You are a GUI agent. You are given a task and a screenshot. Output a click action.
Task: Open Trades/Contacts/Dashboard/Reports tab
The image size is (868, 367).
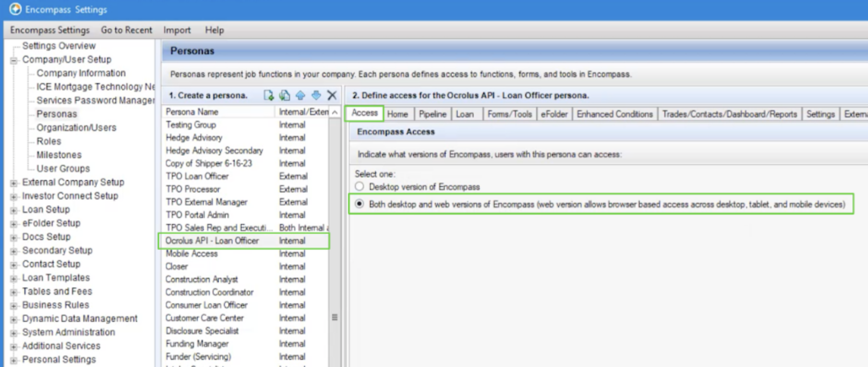click(730, 114)
